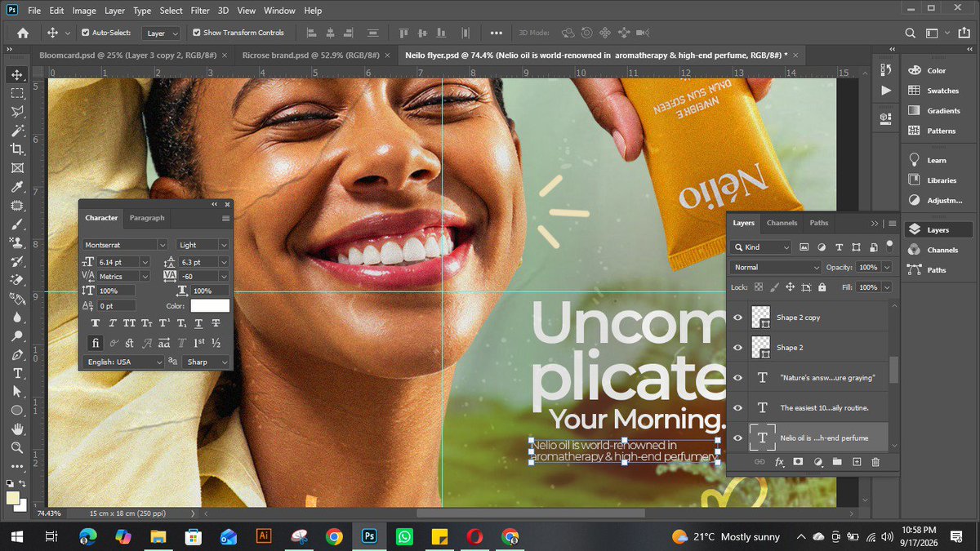Screen dimensions: 980x551
Task: Select the Move tool in the toolbar
Action: [x=17, y=74]
